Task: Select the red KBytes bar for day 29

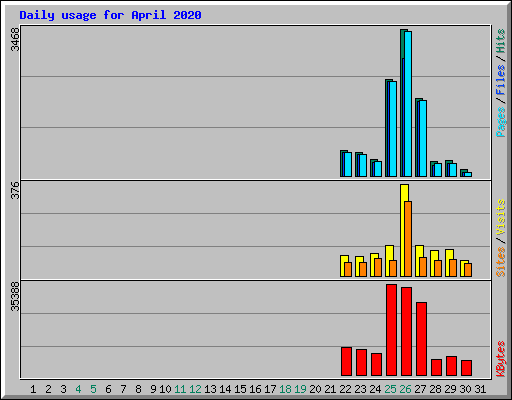Action: point(452,366)
